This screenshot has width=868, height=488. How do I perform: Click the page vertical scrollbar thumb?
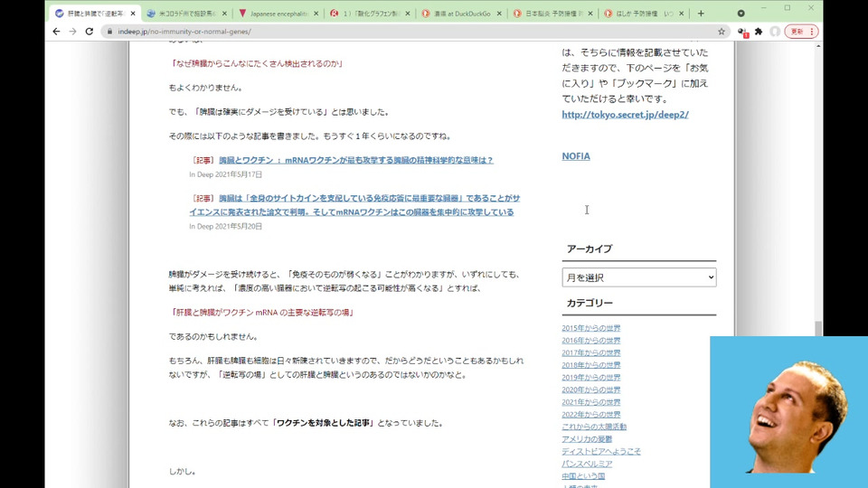click(818, 328)
